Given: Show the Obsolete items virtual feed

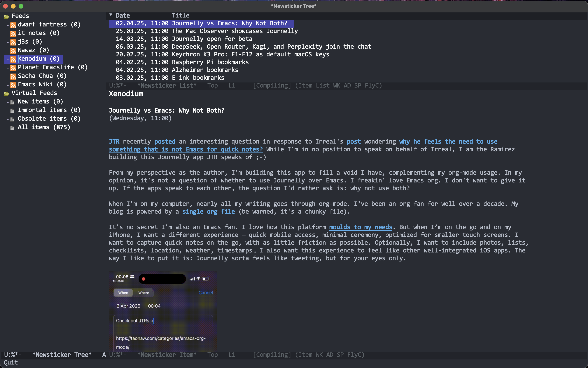Looking at the screenshot, I should [x=49, y=118].
